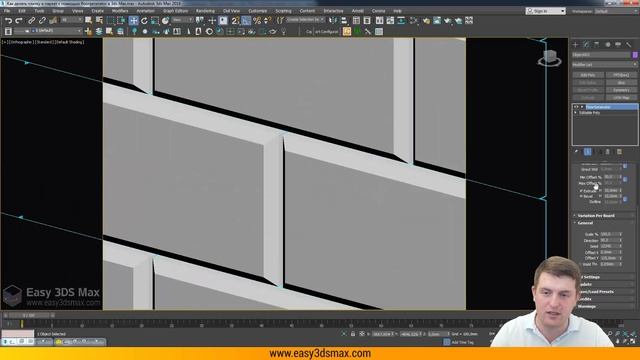Activate the Select and Move tool

click(133, 20)
